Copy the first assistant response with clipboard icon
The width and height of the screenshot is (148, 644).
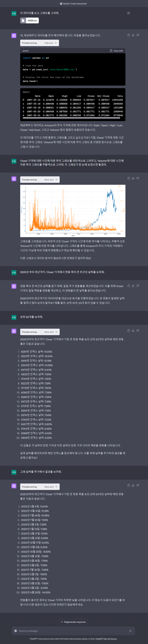click(129, 35)
